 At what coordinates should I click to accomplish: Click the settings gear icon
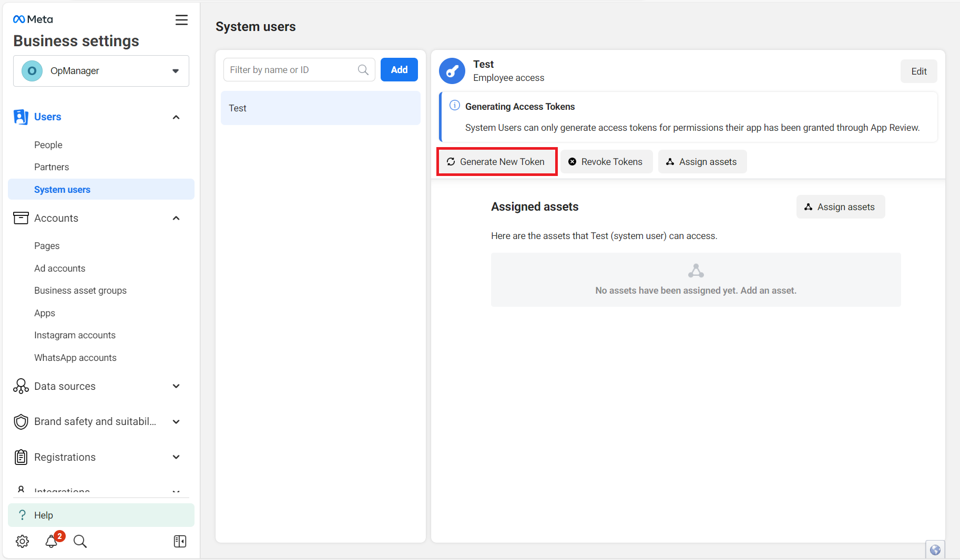click(x=22, y=541)
